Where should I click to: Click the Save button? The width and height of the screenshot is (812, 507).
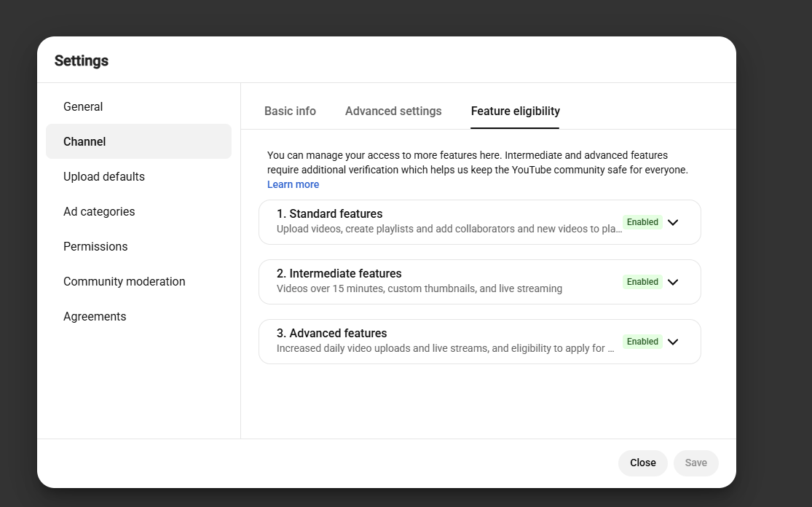coord(695,463)
